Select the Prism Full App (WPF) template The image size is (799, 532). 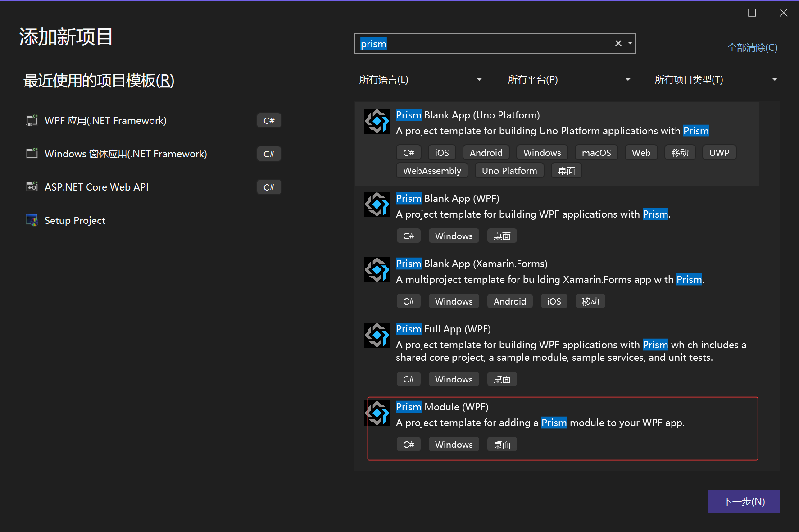pyautogui.click(x=557, y=355)
